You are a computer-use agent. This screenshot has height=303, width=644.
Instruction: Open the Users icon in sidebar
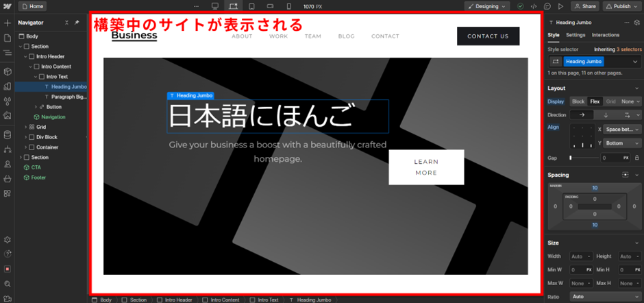(7, 164)
